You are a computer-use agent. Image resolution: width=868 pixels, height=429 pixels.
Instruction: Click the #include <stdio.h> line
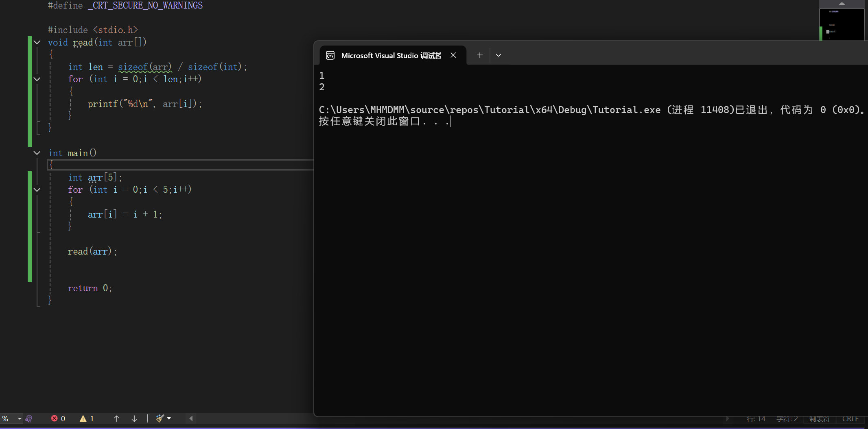click(x=93, y=30)
